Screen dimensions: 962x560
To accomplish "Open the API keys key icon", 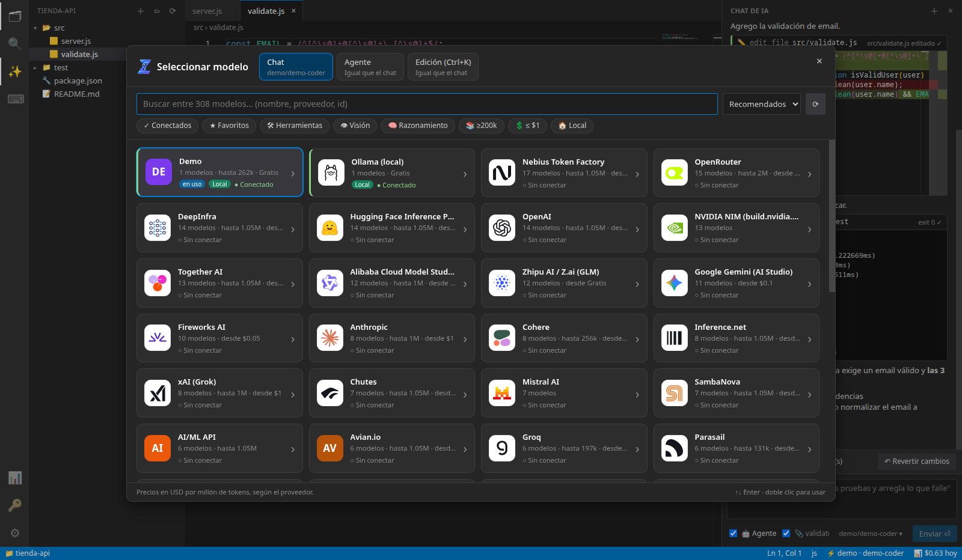I will pyautogui.click(x=15, y=505).
